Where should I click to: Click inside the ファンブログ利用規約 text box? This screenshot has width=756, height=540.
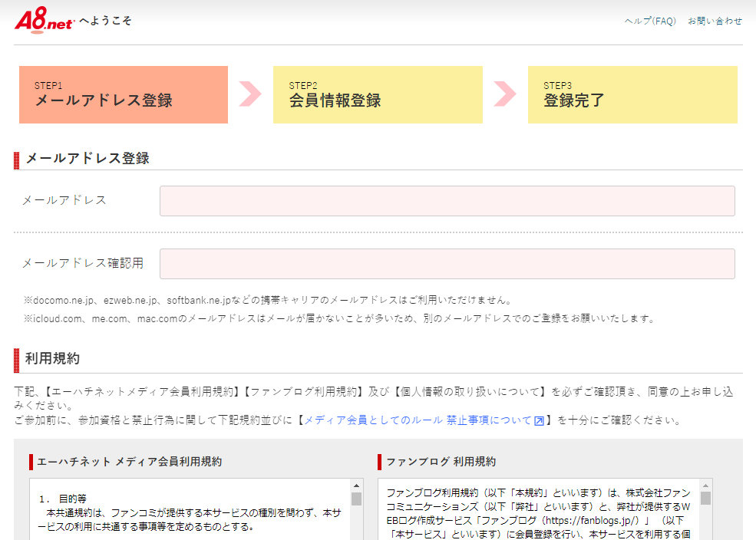(x=537, y=512)
